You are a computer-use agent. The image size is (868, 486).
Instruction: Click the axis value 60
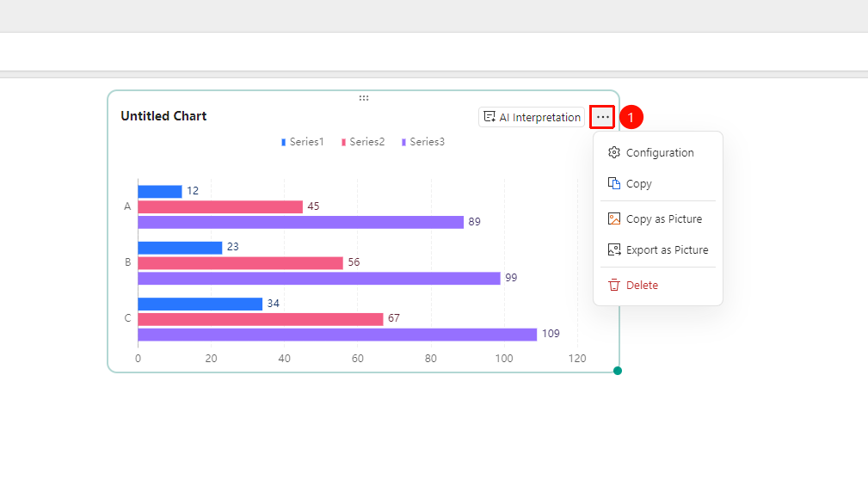tap(358, 359)
